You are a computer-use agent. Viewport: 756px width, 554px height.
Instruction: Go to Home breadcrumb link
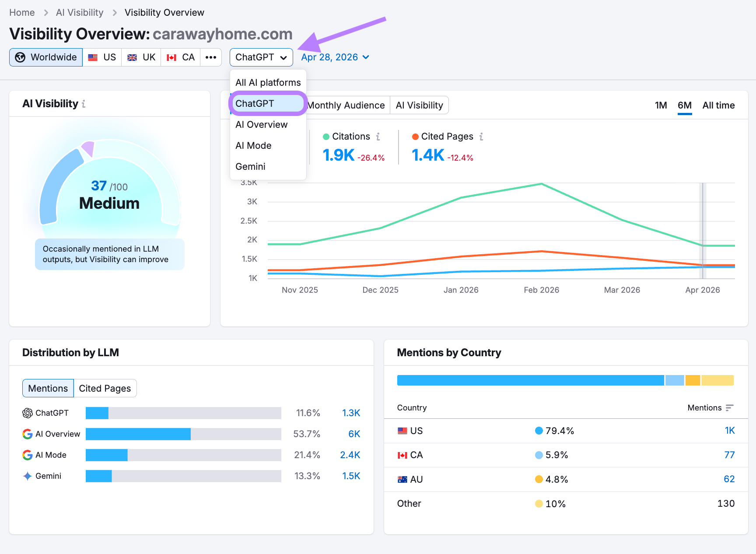(22, 13)
